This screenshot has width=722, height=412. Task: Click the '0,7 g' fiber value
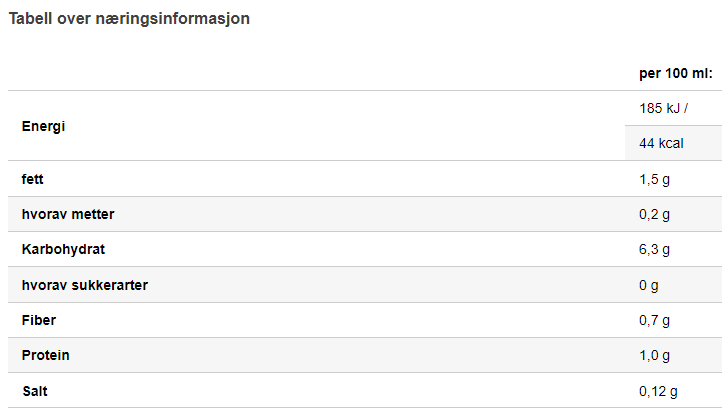tap(654, 320)
